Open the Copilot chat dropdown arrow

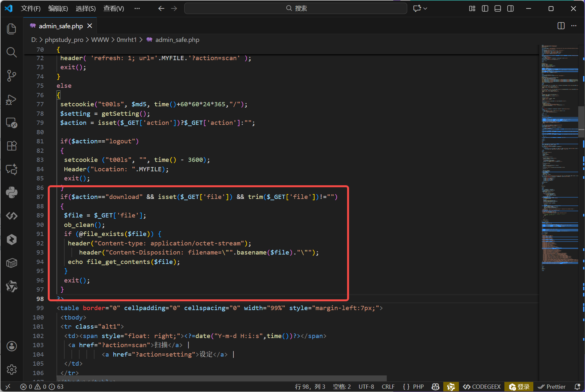coord(425,8)
